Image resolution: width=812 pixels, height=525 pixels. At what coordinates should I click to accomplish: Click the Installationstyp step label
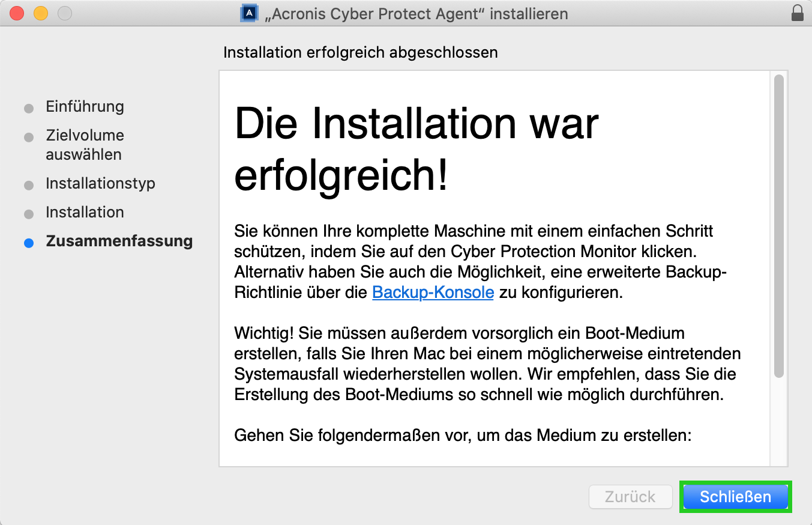tap(100, 183)
